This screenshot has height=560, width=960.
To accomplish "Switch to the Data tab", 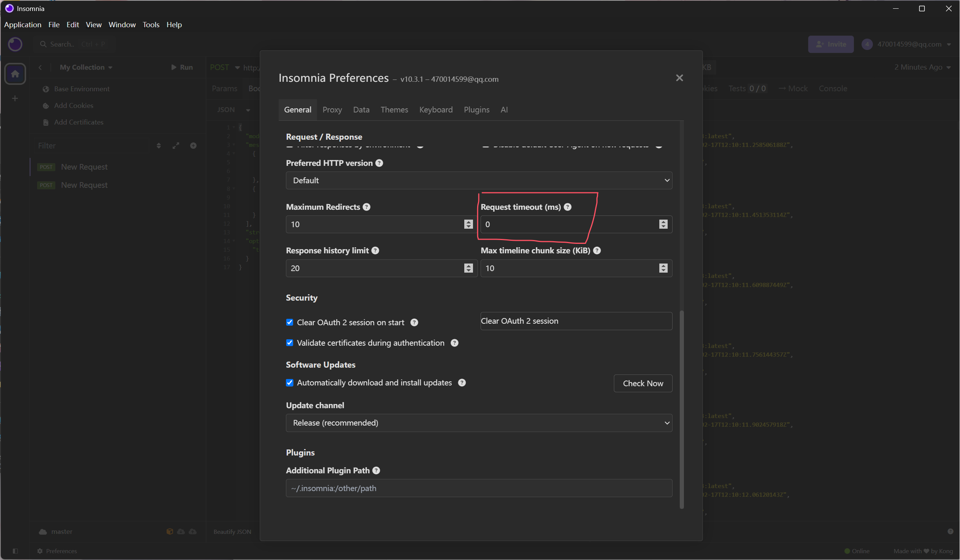I will tap(362, 110).
